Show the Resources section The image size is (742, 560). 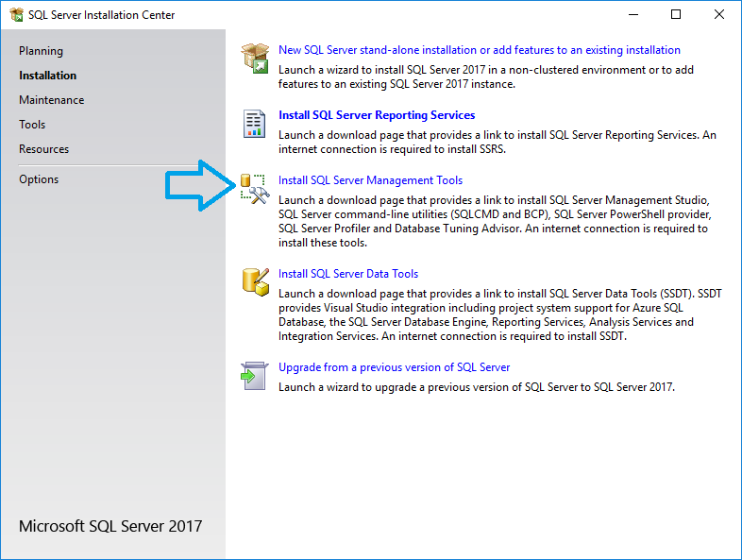(x=43, y=149)
